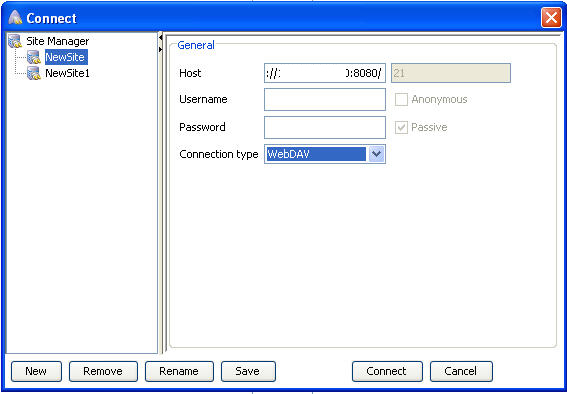This screenshot has width=567, height=394.
Task: Click the Password label
Action: [x=202, y=127]
